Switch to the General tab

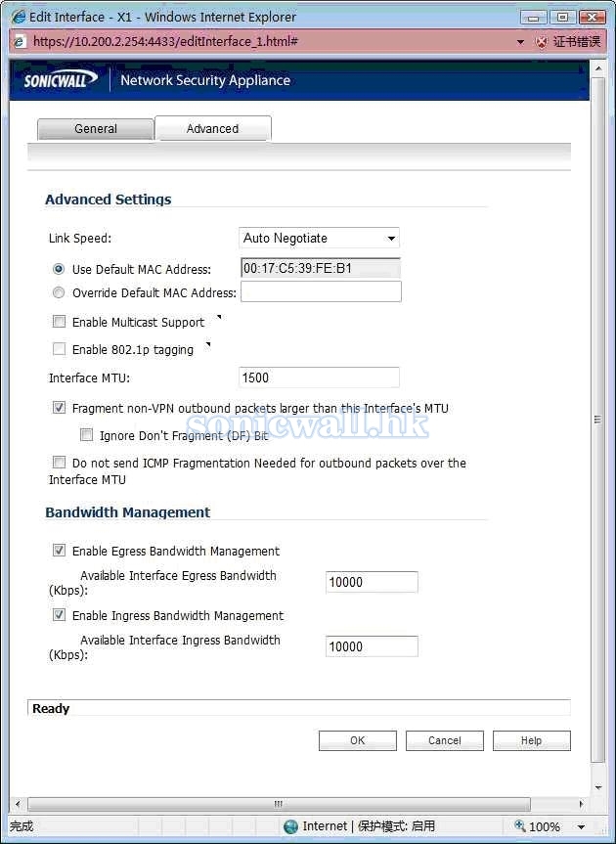click(96, 129)
